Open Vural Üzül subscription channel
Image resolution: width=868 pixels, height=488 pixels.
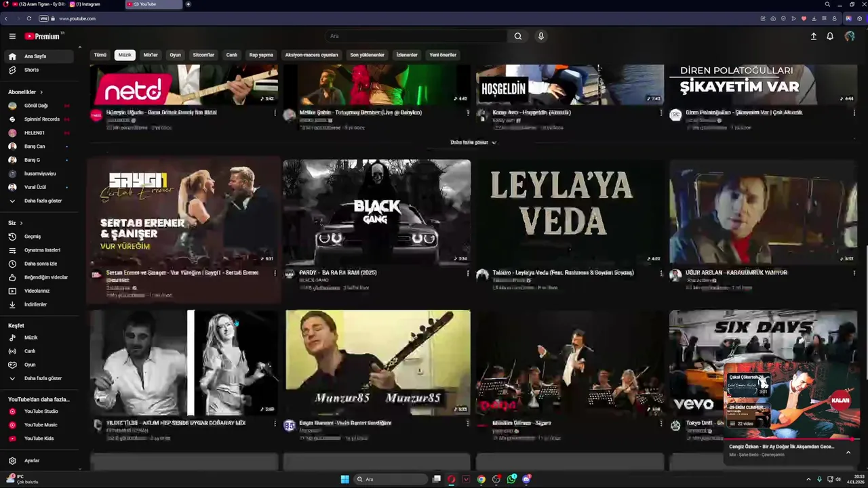tap(39, 187)
